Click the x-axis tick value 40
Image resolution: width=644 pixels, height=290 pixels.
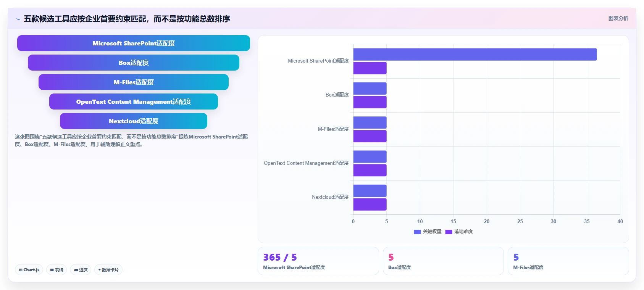pos(620,221)
